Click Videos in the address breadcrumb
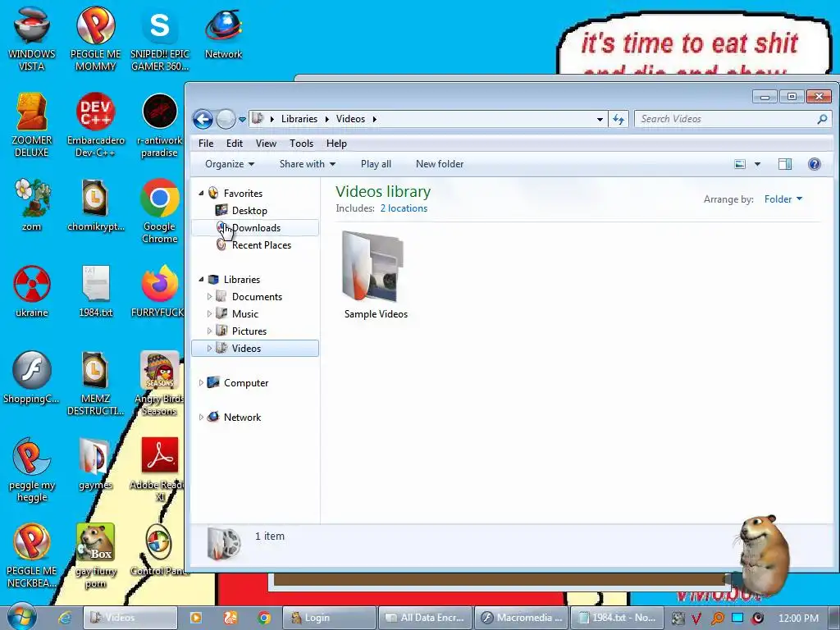 (x=350, y=119)
